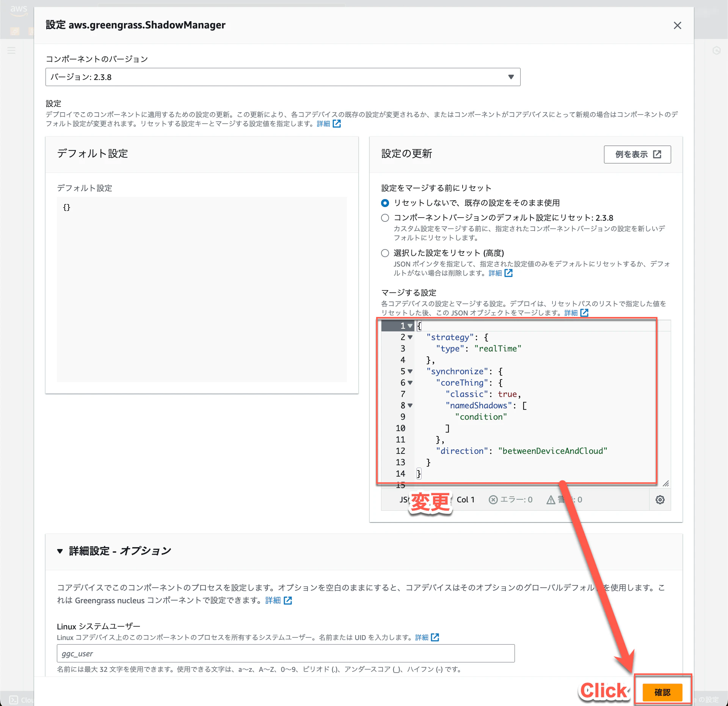Click external link icon under マージする設定 description
The width and height of the screenshot is (728, 706).
(584, 313)
